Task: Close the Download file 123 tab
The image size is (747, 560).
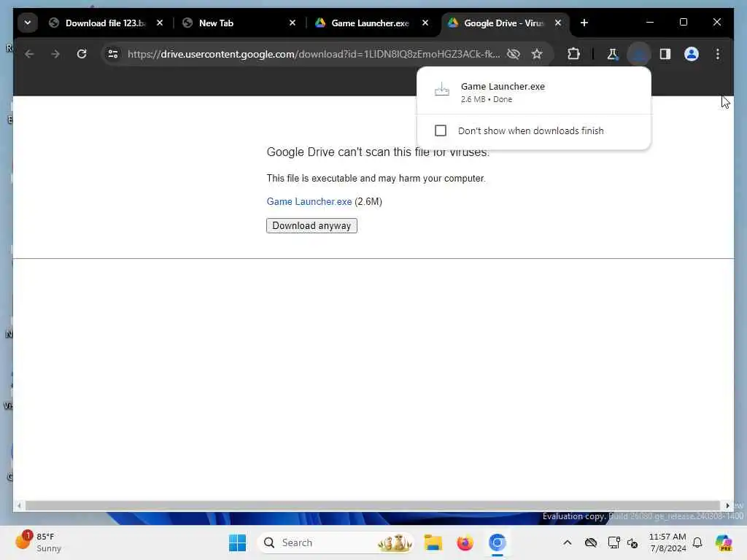Action: point(160,23)
